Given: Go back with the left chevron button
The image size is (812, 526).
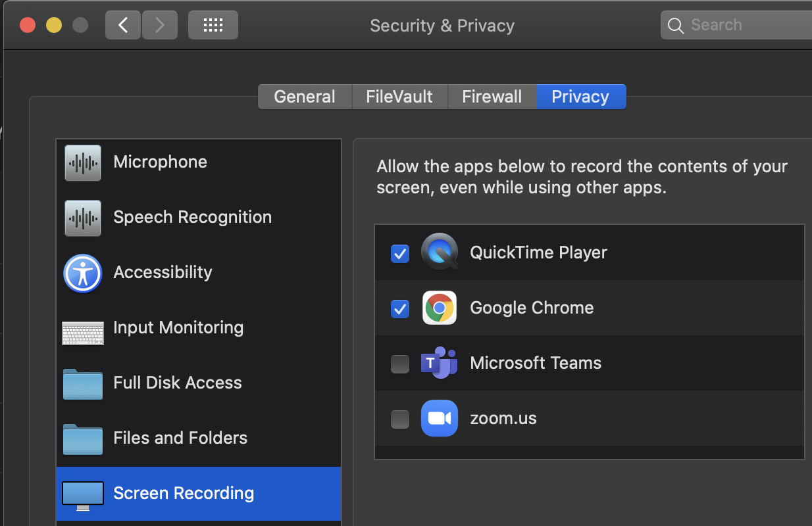Looking at the screenshot, I should (122, 25).
